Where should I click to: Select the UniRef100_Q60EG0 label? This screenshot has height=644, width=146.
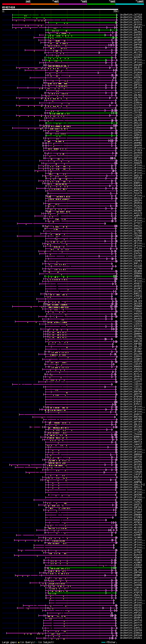tap(131, 286)
